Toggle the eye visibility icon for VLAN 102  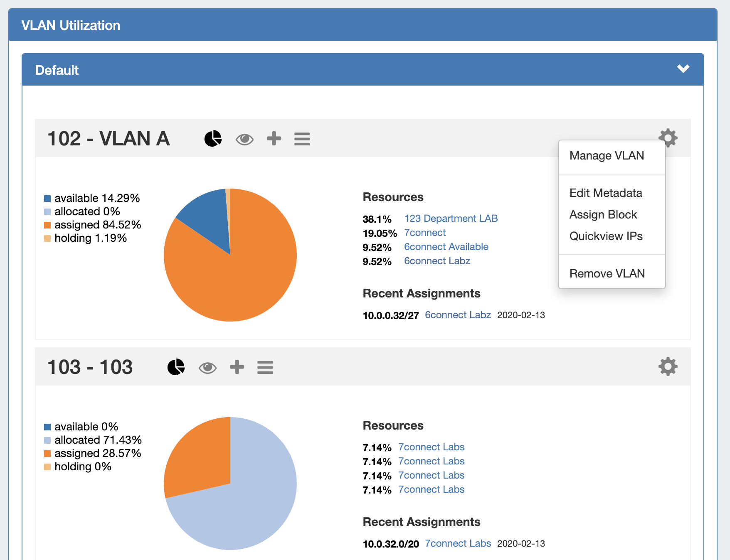[244, 139]
